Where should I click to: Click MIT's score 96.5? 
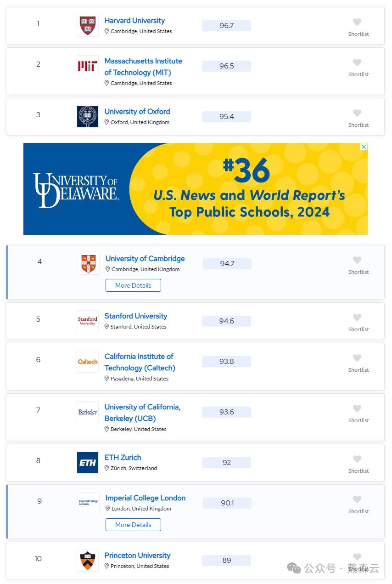(226, 66)
